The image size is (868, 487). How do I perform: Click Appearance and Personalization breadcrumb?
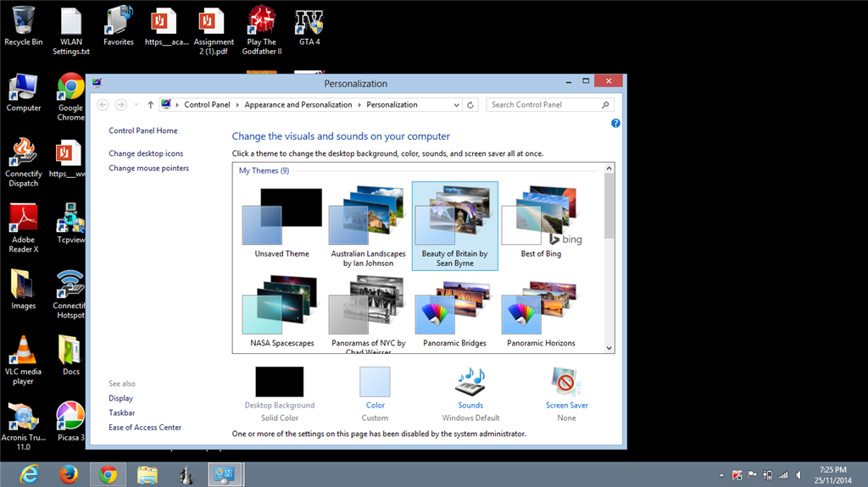pos(298,104)
